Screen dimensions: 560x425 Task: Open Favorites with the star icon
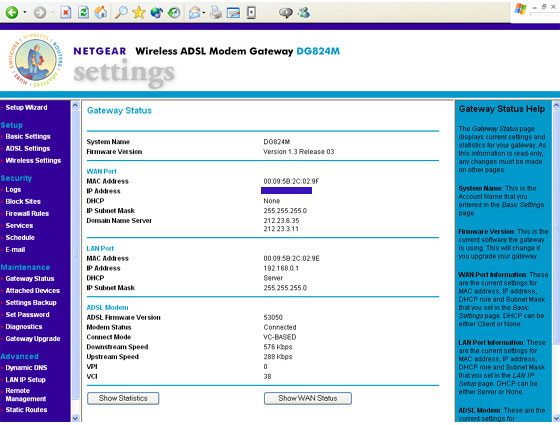pyautogui.click(x=139, y=13)
